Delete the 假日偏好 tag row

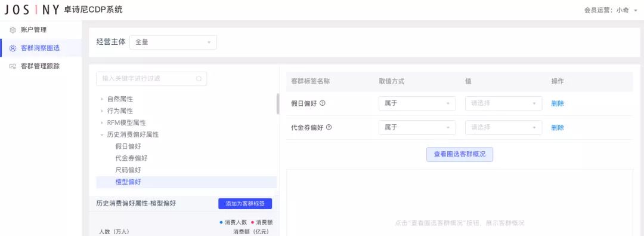558,103
